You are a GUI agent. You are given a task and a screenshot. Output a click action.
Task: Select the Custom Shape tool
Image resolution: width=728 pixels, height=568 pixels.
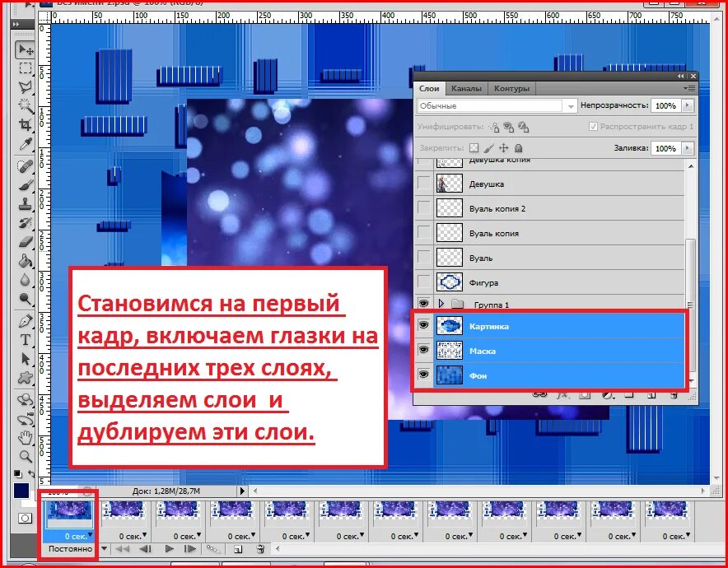pyautogui.click(x=25, y=377)
